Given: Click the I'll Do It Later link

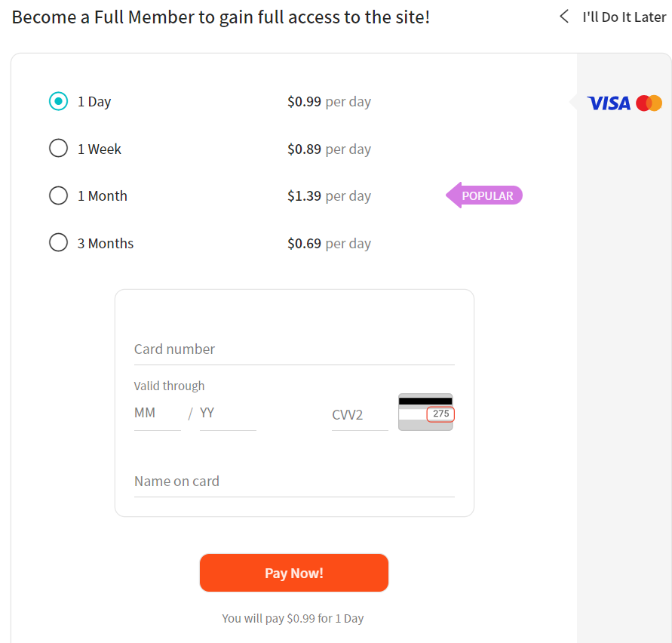Looking at the screenshot, I should [x=624, y=16].
